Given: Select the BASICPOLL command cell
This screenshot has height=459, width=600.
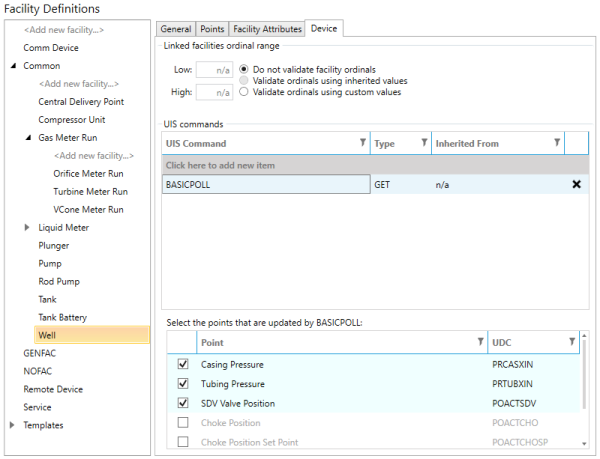Looking at the screenshot, I should pyautogui.click(x=266, y=184).
